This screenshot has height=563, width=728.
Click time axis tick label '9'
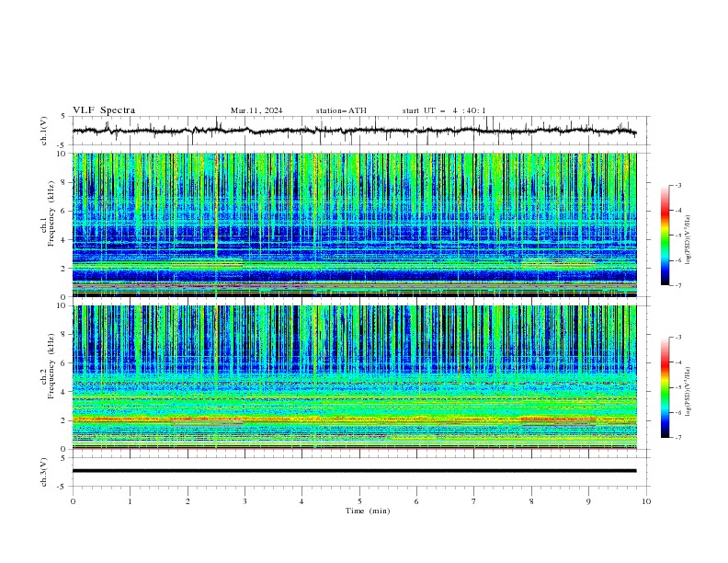click(x=588, y=501)
